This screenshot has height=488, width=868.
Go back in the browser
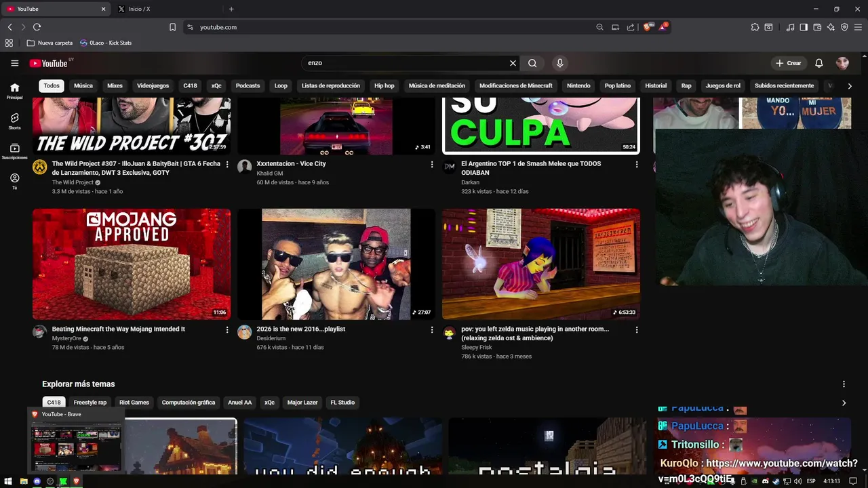tap(9, 27)
